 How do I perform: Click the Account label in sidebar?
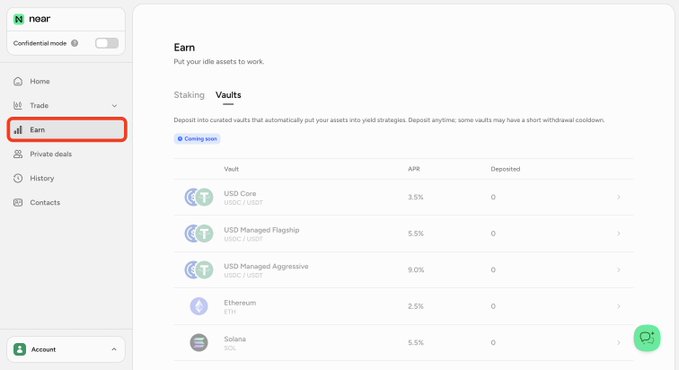43,349
